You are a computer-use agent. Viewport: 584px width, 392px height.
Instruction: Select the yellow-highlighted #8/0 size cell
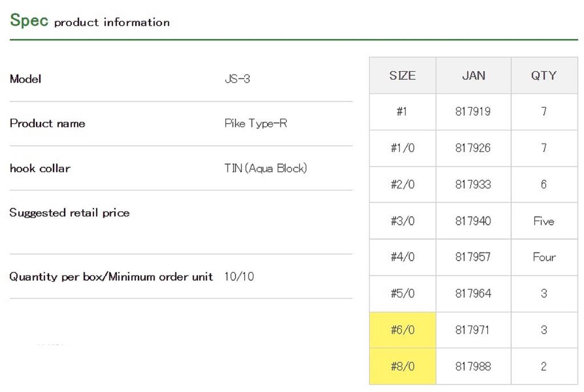[402, 366]
